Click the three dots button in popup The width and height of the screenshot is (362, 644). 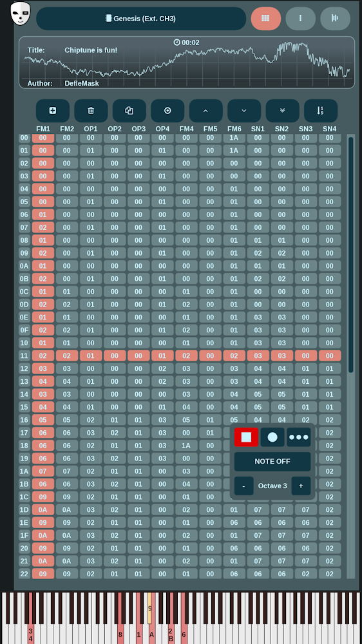point(299,437)
